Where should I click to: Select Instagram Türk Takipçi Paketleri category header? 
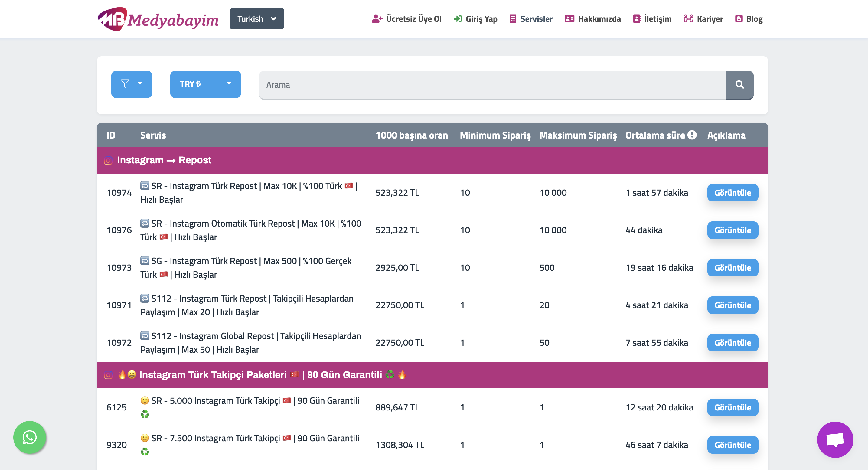click(432, 375)
